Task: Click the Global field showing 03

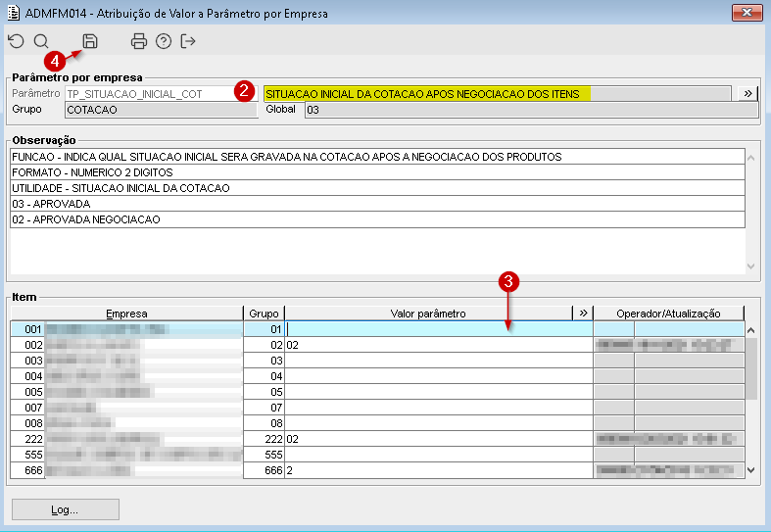Action: click(x=531, y=110)
